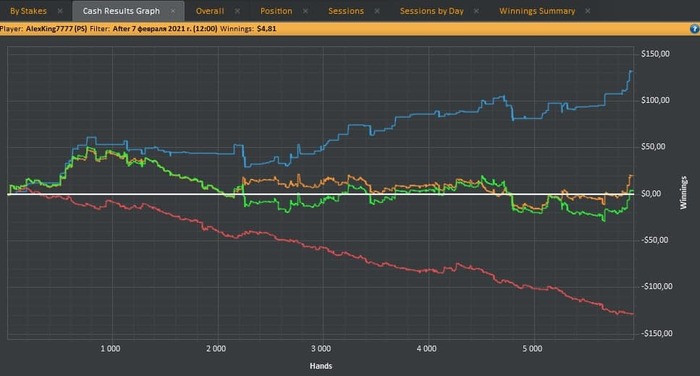Open the Overall tab
Screen dimensions: 700x376
pyautogui.click(x=210, y=11)
